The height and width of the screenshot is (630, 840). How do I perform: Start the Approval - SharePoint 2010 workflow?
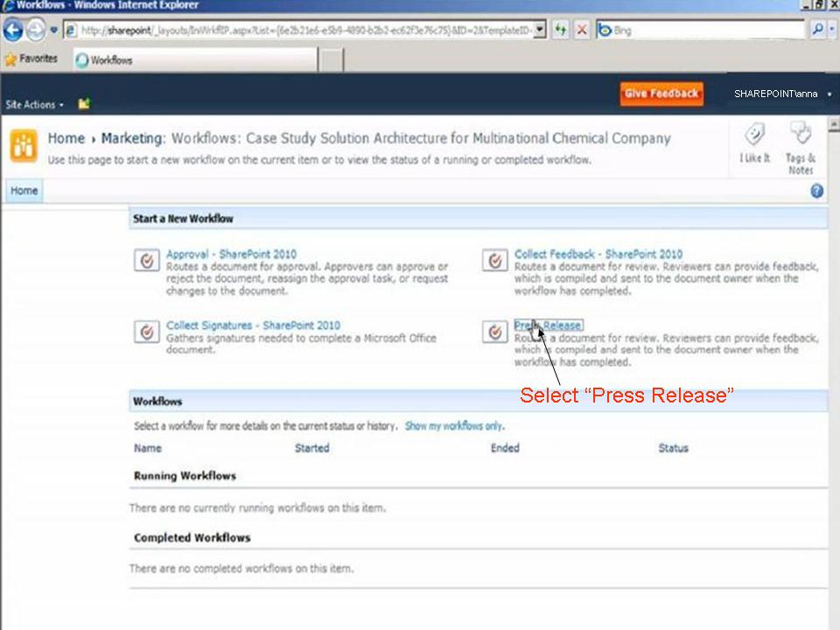231,254
